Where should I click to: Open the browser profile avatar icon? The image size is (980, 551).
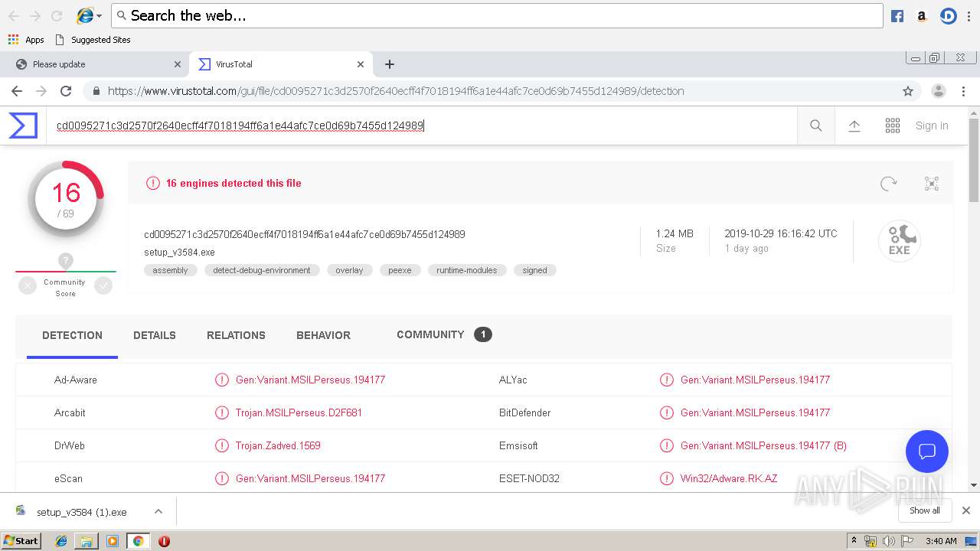pos(938,91)
